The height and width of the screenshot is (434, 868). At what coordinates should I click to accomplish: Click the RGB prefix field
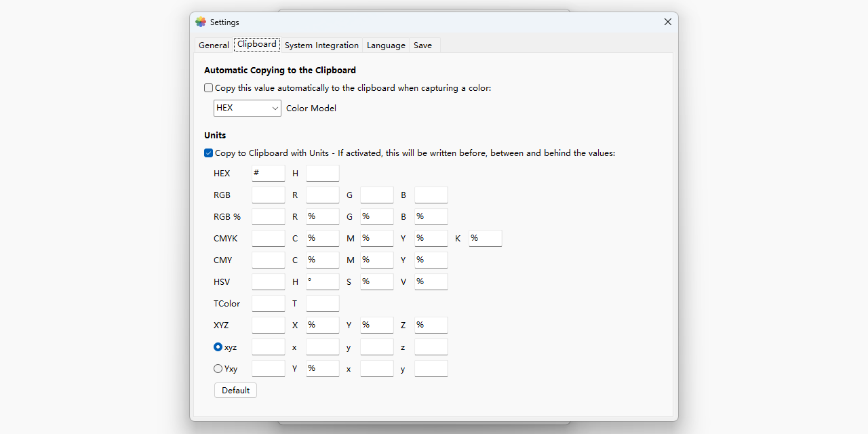click(x=269, y=195)
